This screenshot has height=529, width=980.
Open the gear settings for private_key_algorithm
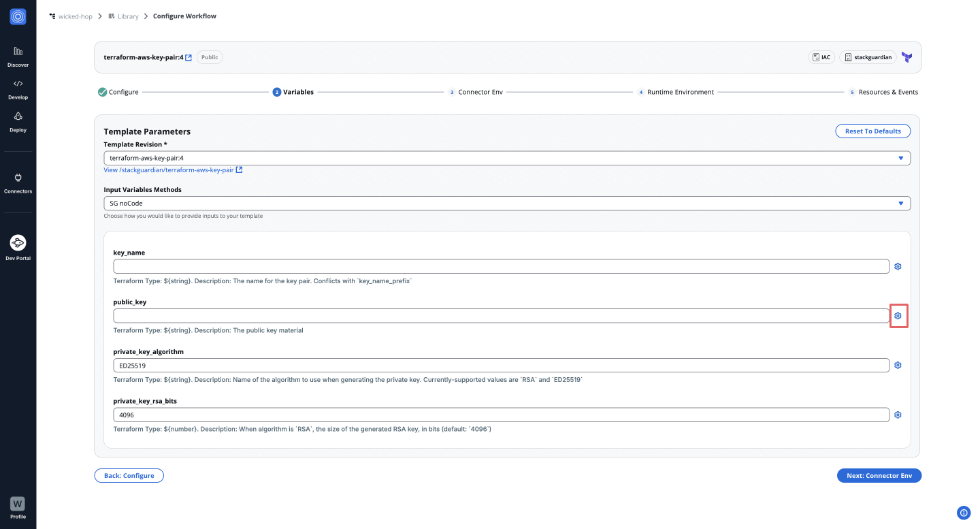898,365
